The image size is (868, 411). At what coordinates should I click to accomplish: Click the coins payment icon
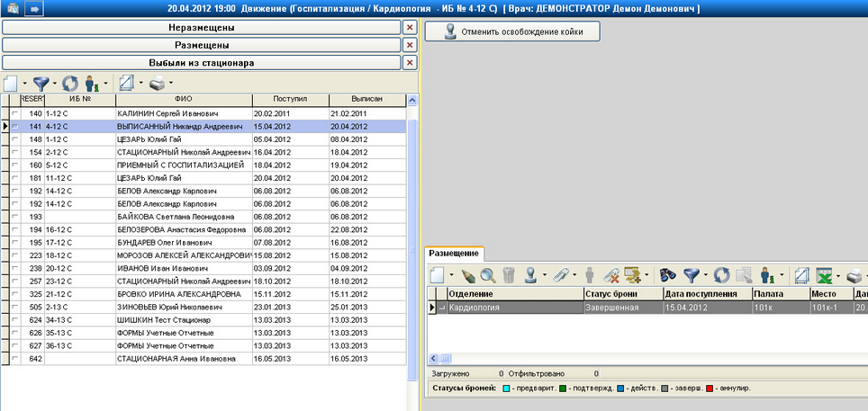pos(631,273)
